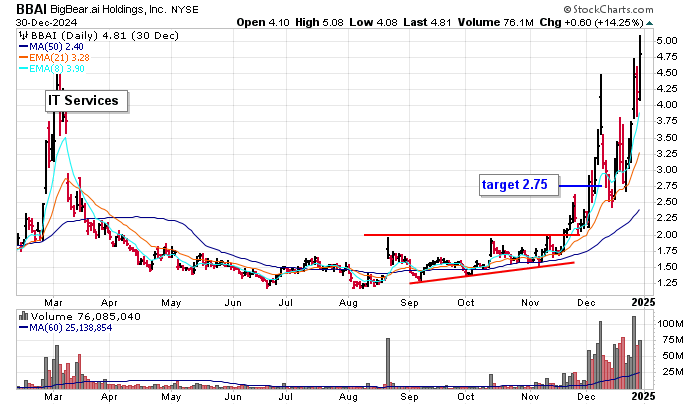Click the IT Services annotation box
Image resolution: width=700 pixels, height=405 pixels.
[x=87, y=101]
